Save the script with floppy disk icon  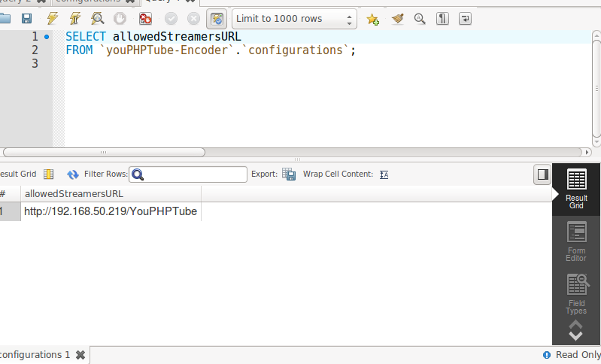(x=26, y=18)
